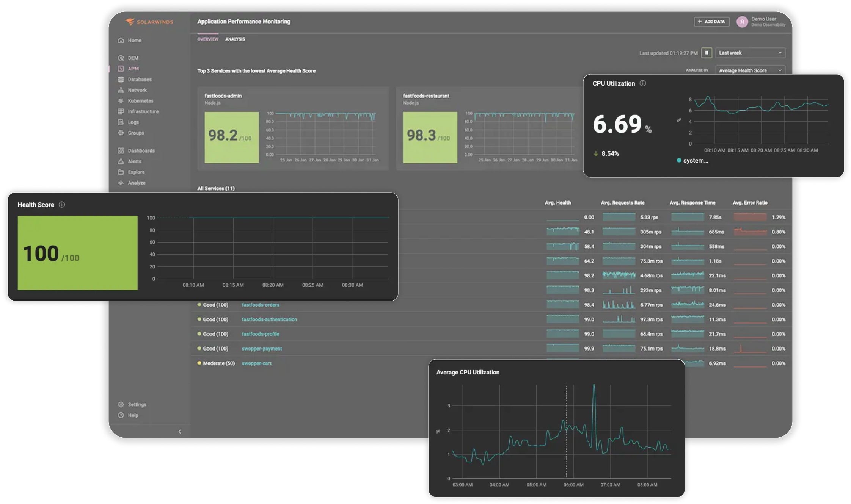Image resolution: width=851 pixels, height=504 pixels.
Task: Click the 98.3 health score tile
Action: click(430, 137)
